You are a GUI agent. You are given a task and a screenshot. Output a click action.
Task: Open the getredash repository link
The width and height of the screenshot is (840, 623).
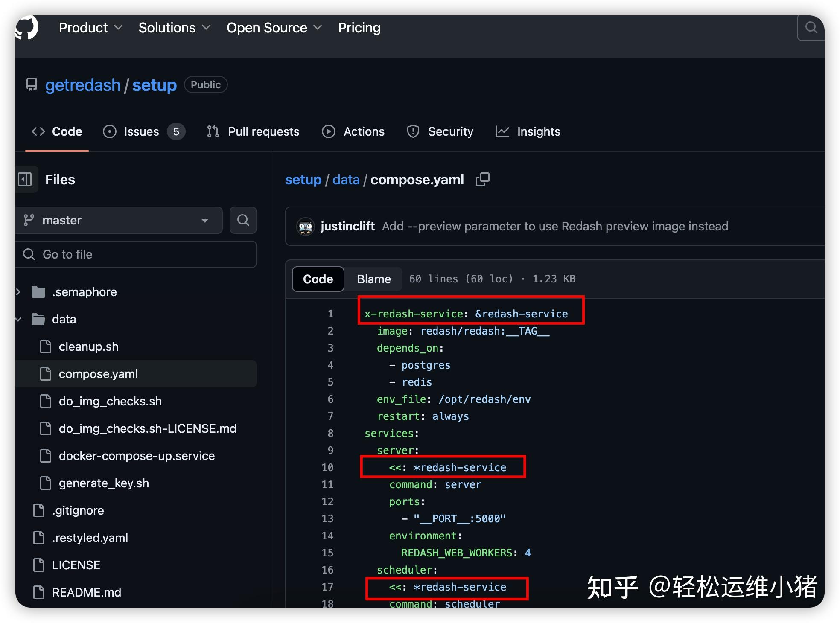(x=83, y=85)
